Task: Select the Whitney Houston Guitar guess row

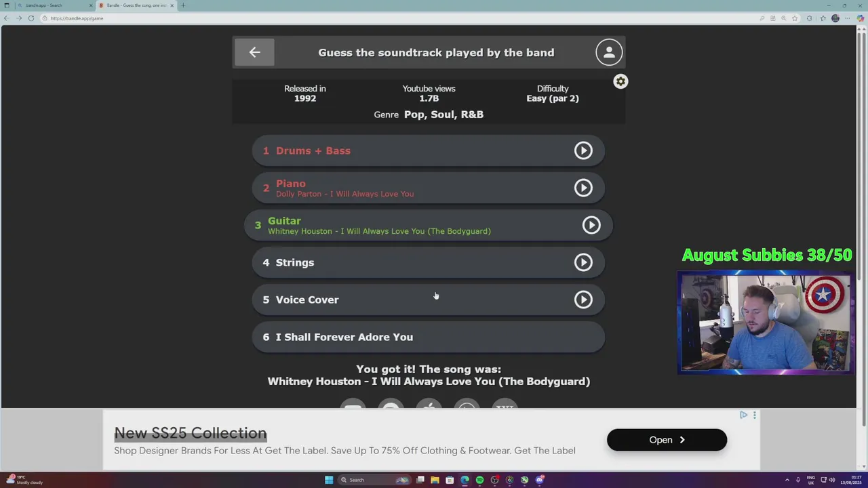Action: [x=428, y=225]
